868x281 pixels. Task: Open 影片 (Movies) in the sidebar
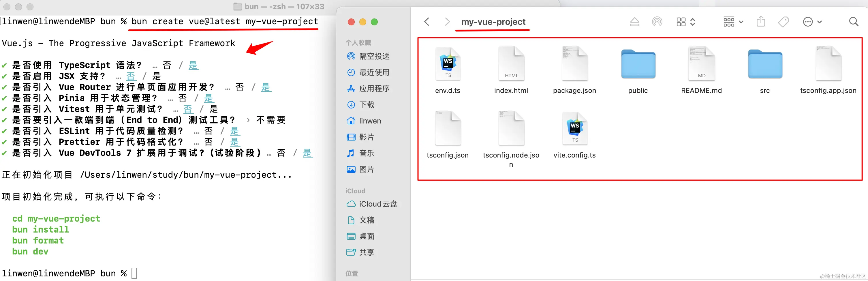(361, 137)
